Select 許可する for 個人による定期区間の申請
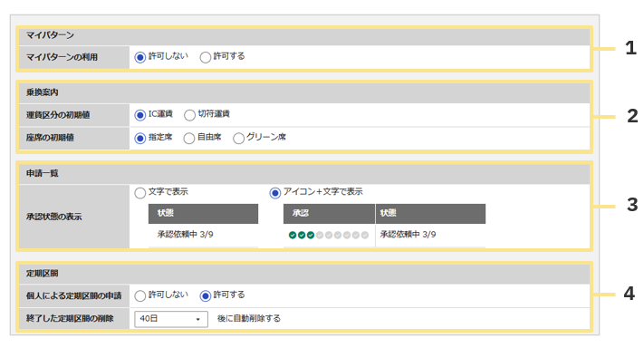Screen dimensions: 644x348 coord(206,295)
